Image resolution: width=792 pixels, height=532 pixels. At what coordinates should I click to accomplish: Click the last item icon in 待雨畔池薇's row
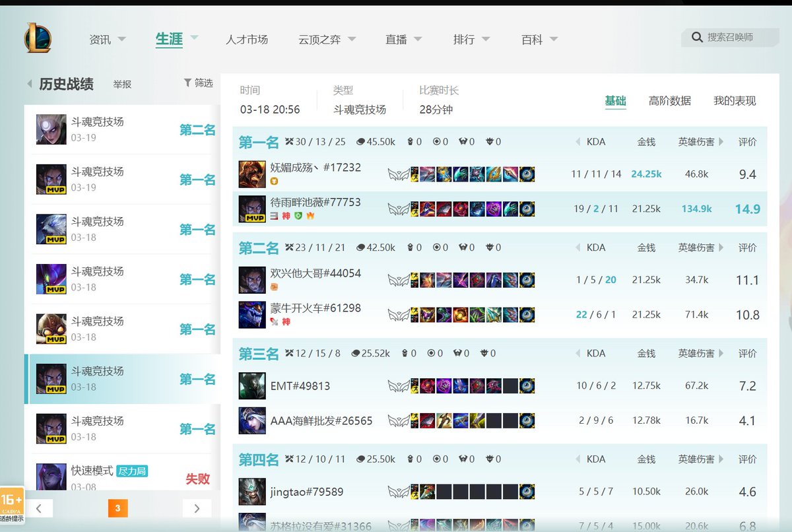pos(527,209)
